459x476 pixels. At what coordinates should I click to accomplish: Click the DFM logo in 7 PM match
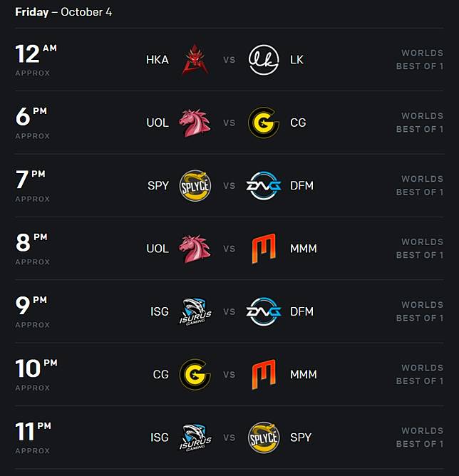pyautogui.click(x=264, y=185)
